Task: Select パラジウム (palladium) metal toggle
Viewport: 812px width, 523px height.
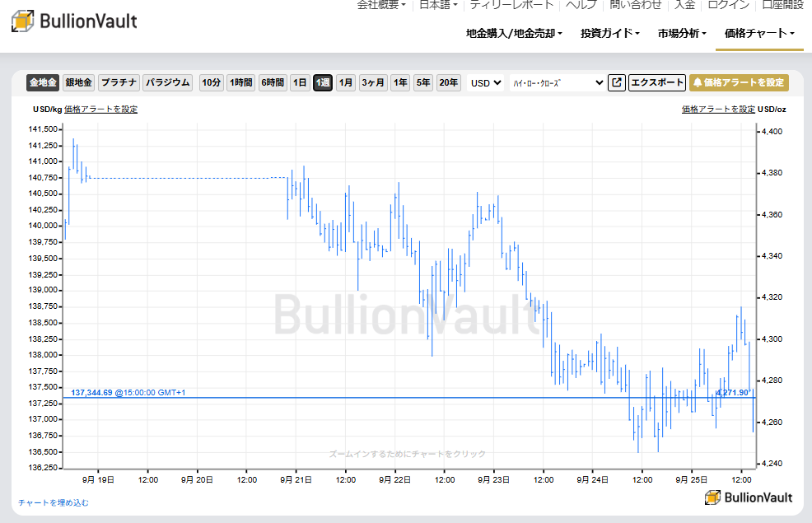Action: coord(168,82)
